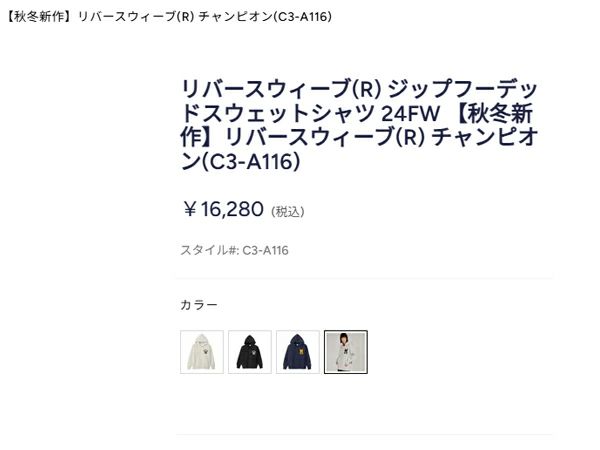The width and height of the screenshot is (600, 450).
Task: Click the (税込) tax-included label
Action: (288, 211)
